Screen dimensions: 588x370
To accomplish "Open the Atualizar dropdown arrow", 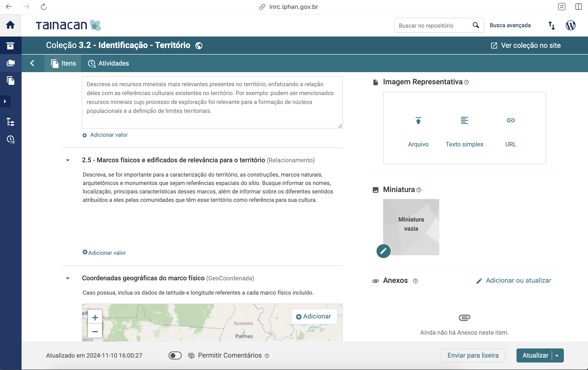I will click(557, 355).
